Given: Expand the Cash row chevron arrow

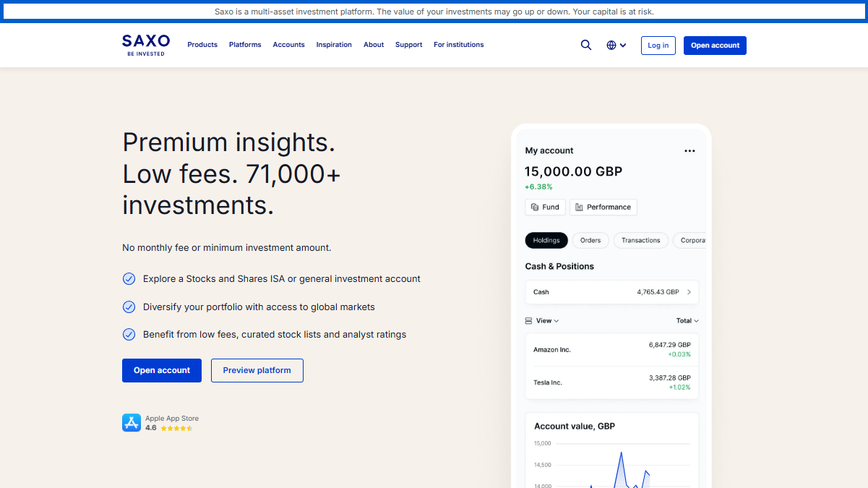Looking at the screenshot, I should click(x=689, y=292).
